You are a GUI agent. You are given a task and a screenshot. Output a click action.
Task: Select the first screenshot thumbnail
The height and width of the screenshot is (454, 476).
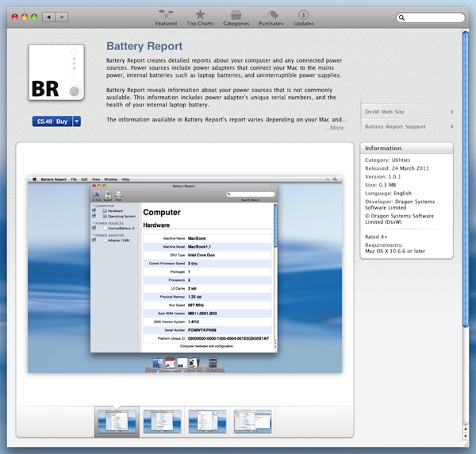117,421
